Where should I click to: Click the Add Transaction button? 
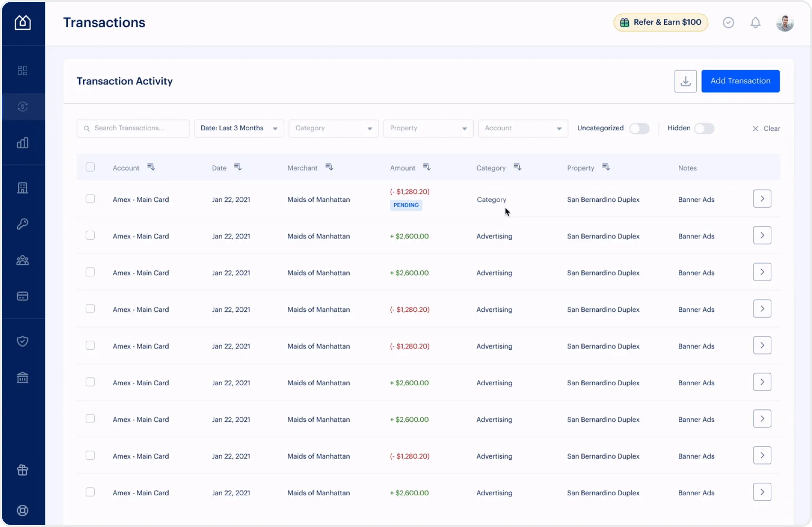[x=740, y=81]
